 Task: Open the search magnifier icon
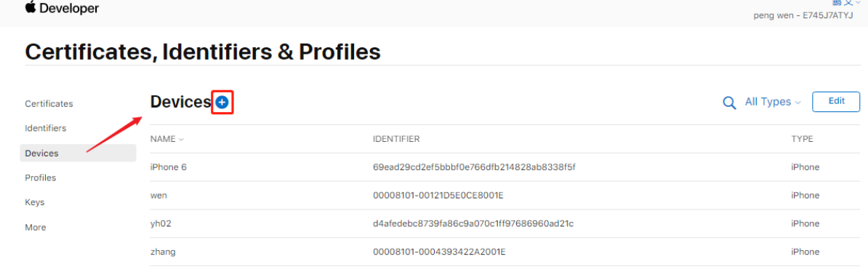(730, 103)
